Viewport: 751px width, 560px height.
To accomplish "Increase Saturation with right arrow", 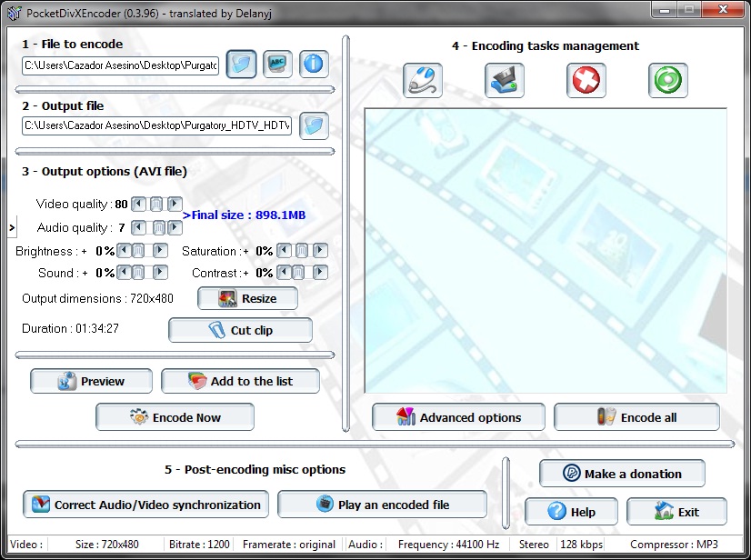I will [x=320, y=250].
